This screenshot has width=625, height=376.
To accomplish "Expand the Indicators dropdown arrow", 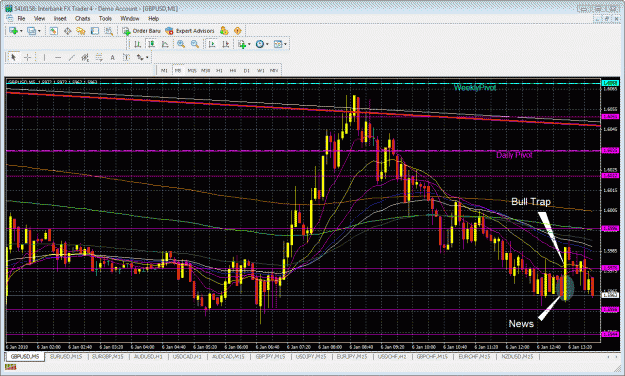I will [x=249, y=44].
